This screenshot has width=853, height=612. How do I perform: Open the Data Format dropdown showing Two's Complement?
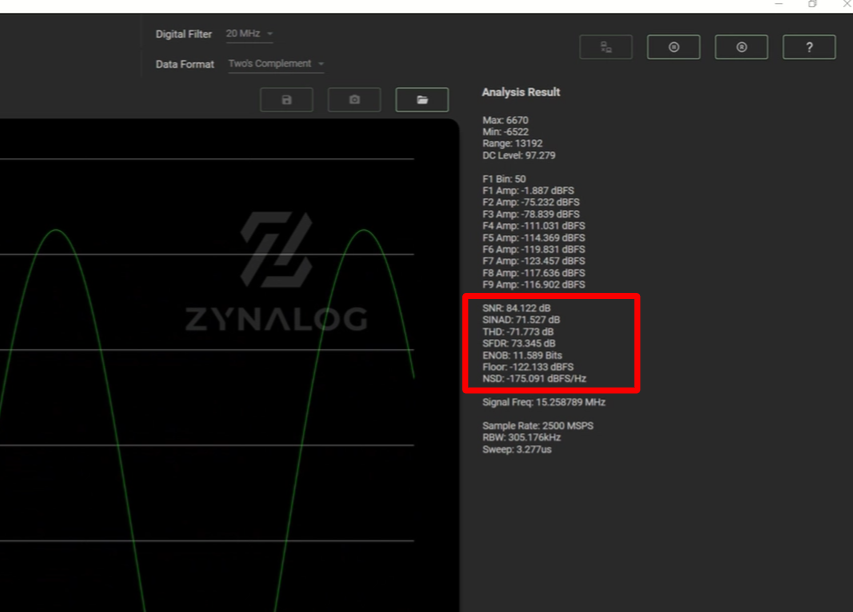276,64
